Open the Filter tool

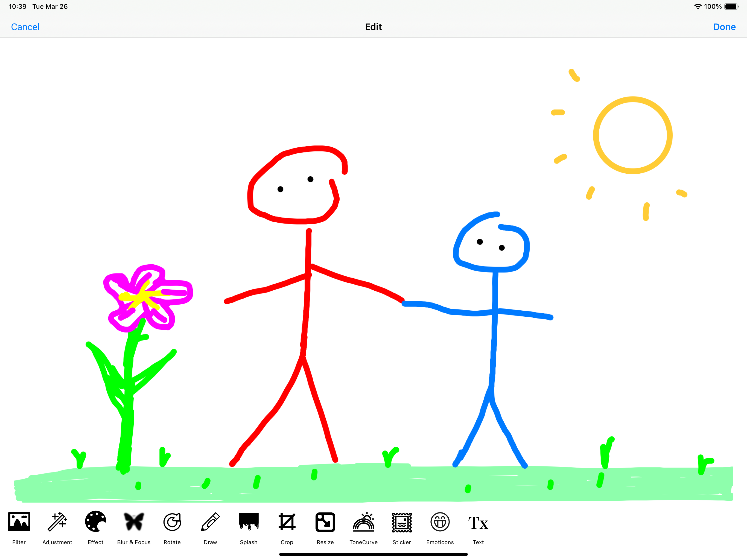click(x=19, y=528)
